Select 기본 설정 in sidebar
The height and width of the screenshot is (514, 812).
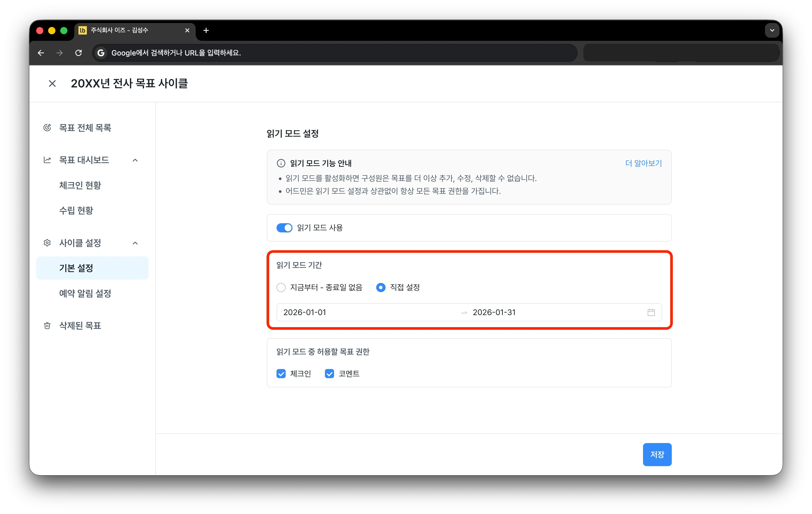(x=92, y=268)
